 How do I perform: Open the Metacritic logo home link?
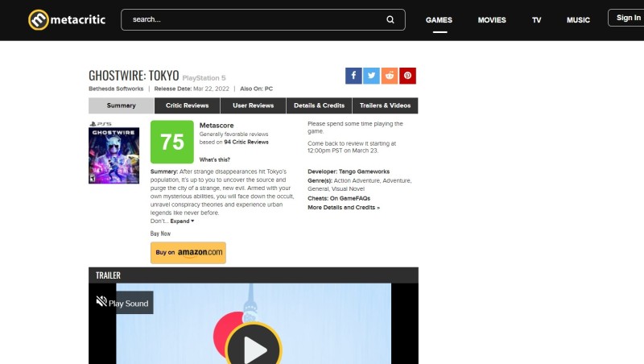point(67,19)
